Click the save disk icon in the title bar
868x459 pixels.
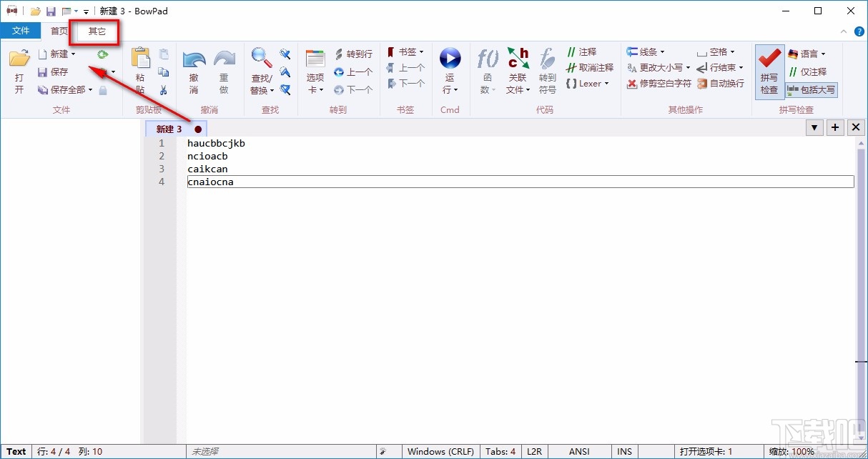[x=51, y=11]
